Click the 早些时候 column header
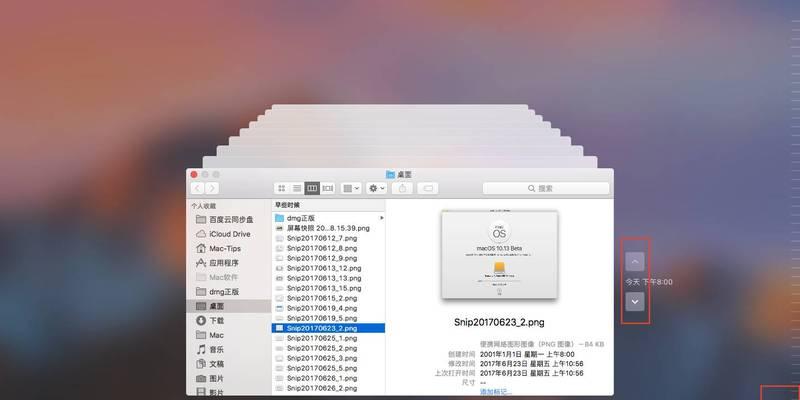The image size is (800, 400). click(329, 205)
